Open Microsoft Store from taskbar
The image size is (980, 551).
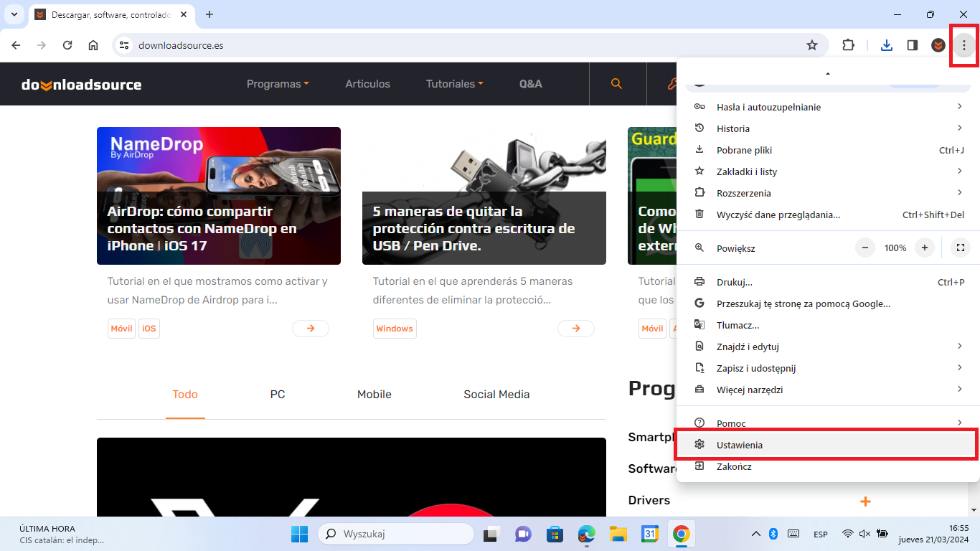click(555, 534)
